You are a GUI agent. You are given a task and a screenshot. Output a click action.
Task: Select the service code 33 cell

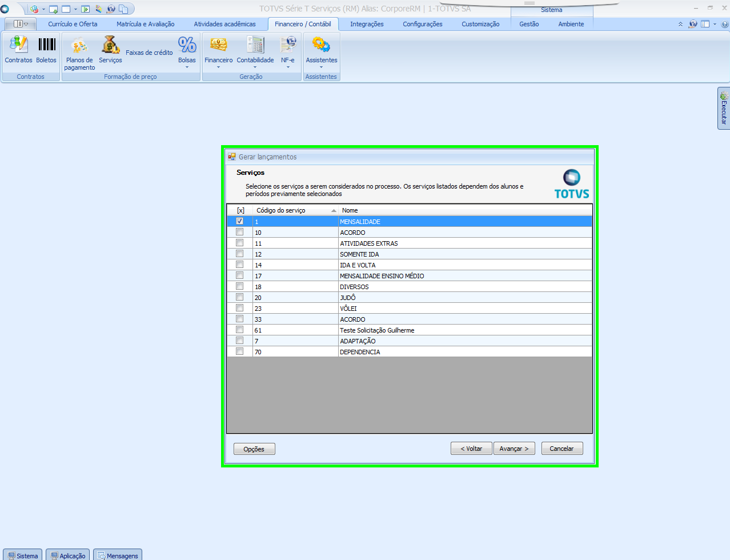click(x=295, y=319)
